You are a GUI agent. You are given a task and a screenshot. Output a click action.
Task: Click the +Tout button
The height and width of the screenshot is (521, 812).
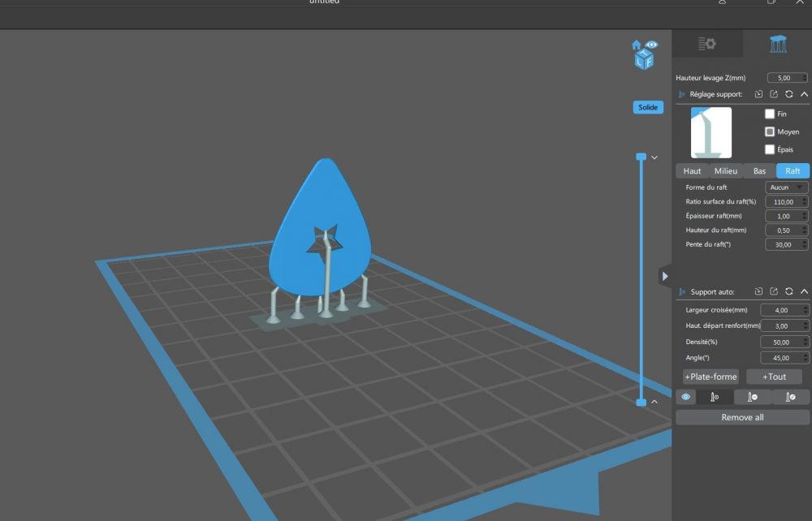(x=774, y=377)
